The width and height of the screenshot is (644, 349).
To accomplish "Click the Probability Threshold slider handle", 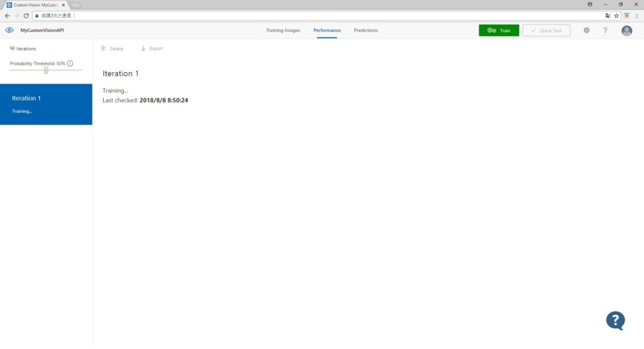I will (x=46, y=70).
